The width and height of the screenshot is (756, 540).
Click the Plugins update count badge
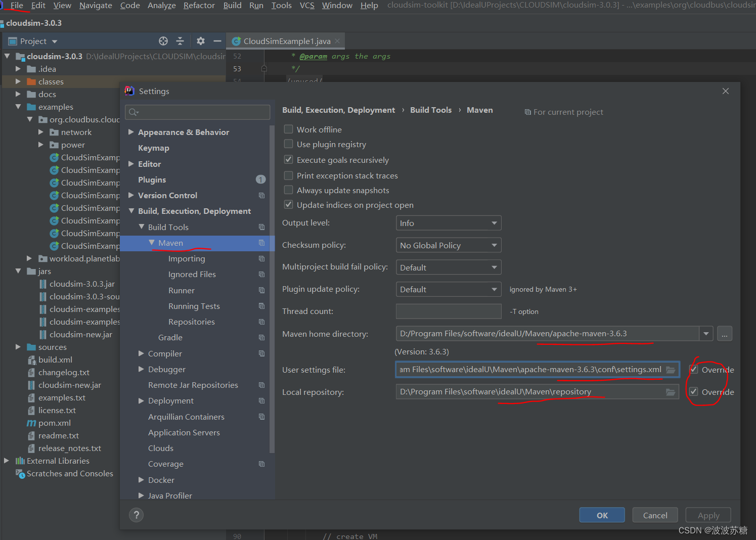(x=260, y=179)
